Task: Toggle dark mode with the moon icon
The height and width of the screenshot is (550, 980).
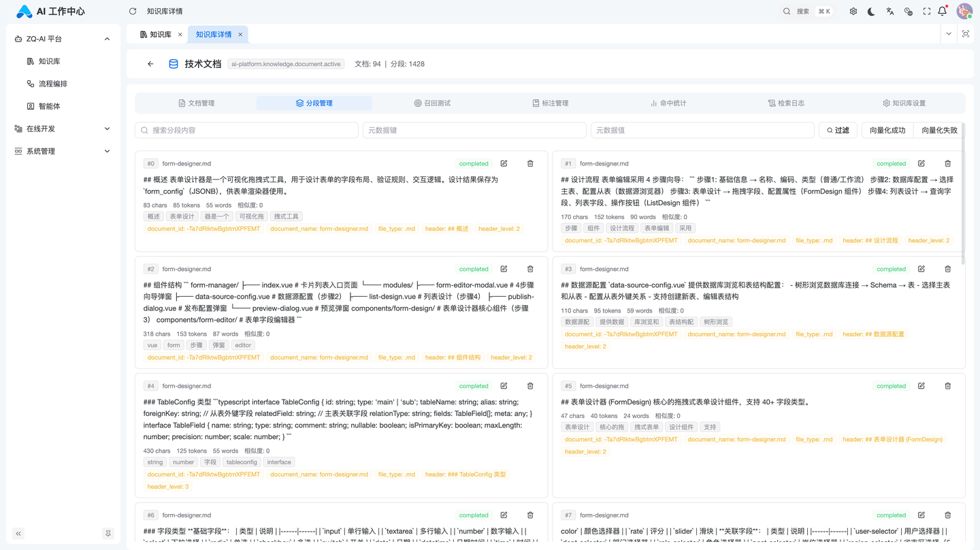Action: click(871, 12)
